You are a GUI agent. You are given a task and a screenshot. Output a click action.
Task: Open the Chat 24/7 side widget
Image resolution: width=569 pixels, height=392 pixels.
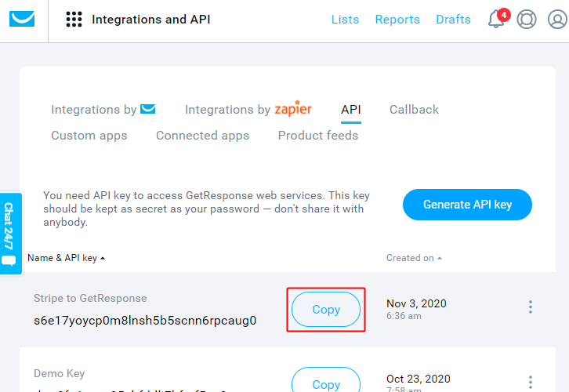point(11,234)
